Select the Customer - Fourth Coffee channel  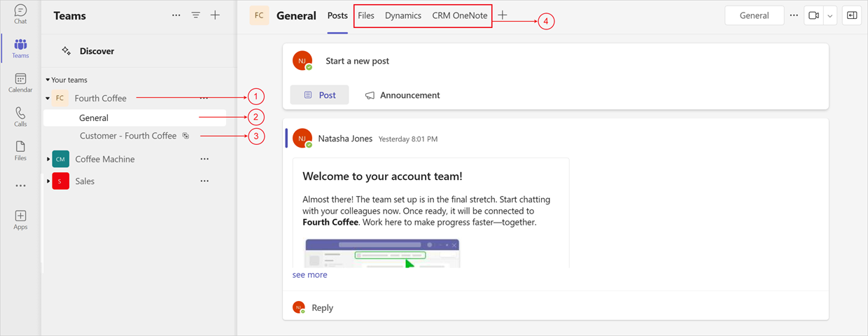point(128,136)
